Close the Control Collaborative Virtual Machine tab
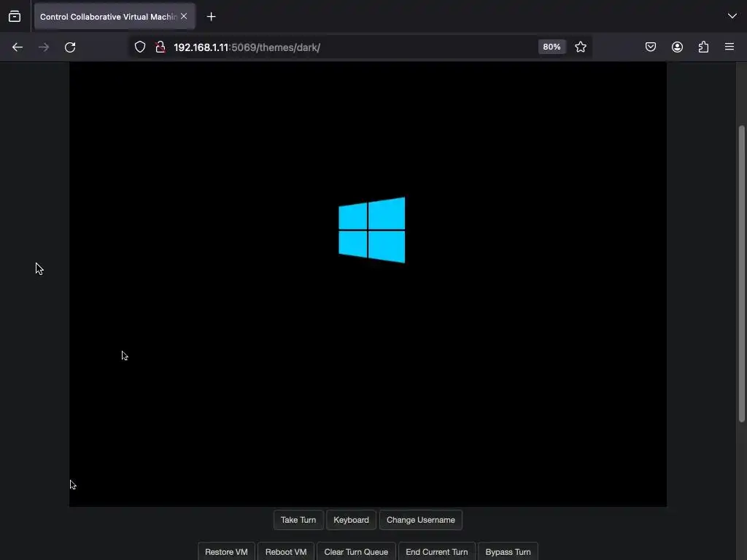The image size is (747, 560). pos(184,16)
